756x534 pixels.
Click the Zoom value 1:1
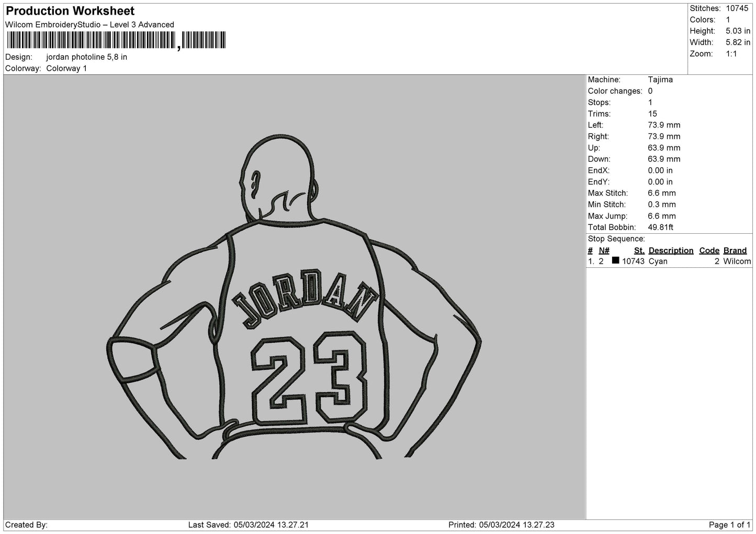pos(731,54)
